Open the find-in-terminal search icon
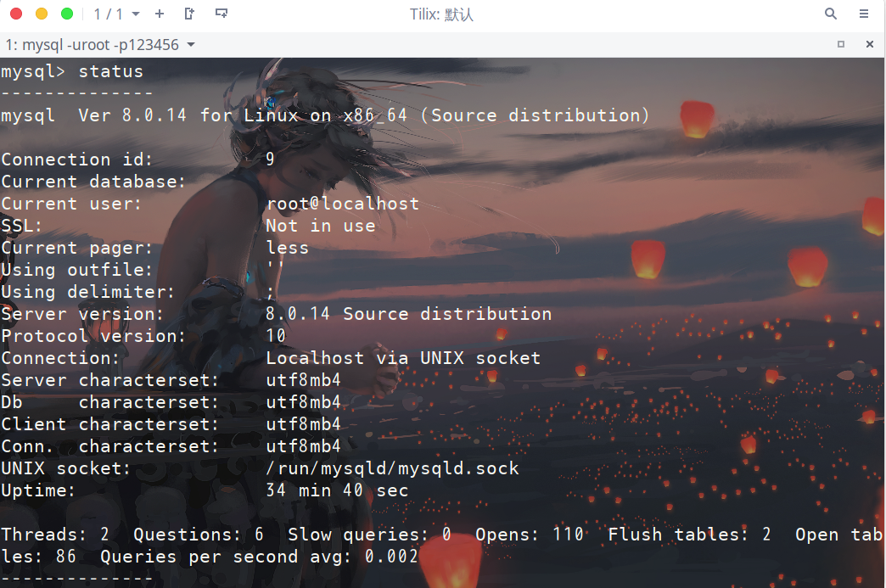 pyautogui.click(x=831, y=14)
